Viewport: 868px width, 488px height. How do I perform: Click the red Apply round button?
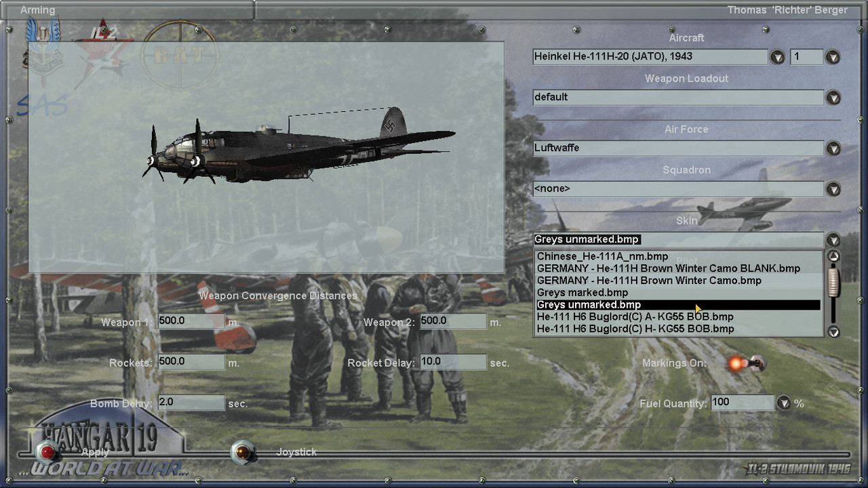pos(48,451)
